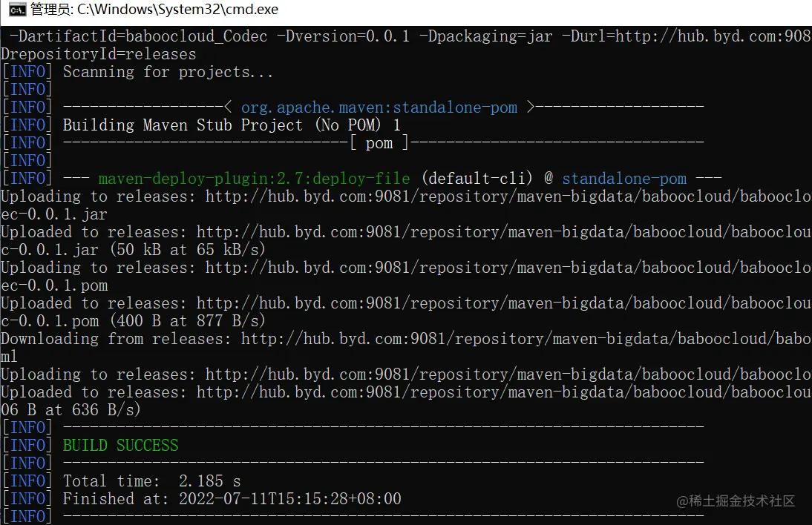The width and height of the screenshot is (812, 525).
Task: Click the Downloading from releases line
Action: coord(406,339)
